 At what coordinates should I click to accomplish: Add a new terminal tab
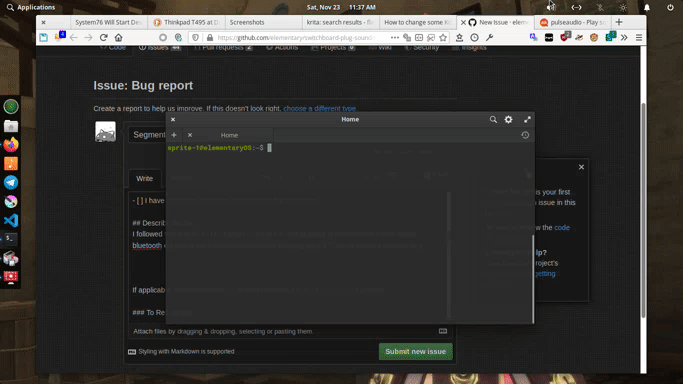point(174,135)
